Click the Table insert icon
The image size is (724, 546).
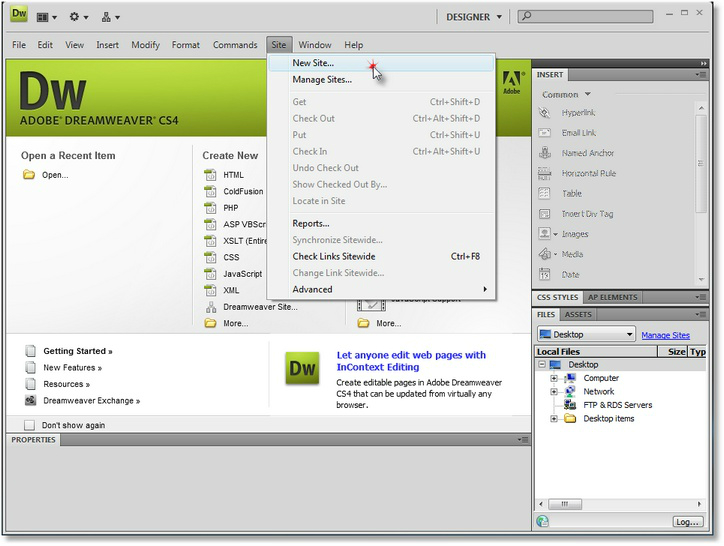click(544, 194)
